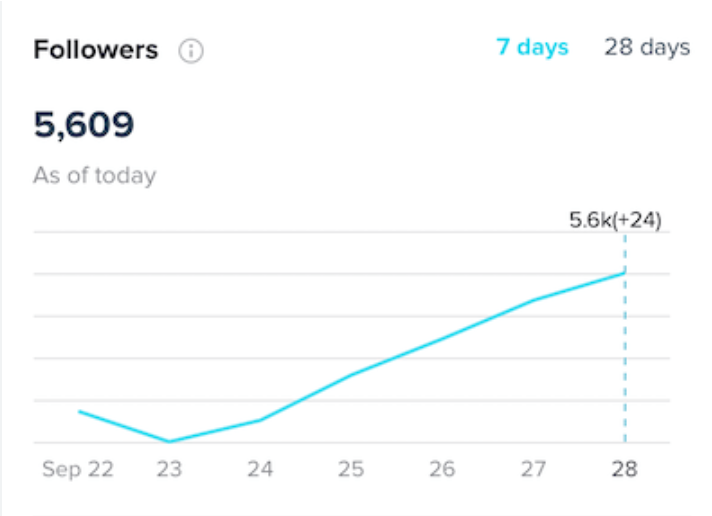Click the 25 date axis label

[351, 469]
